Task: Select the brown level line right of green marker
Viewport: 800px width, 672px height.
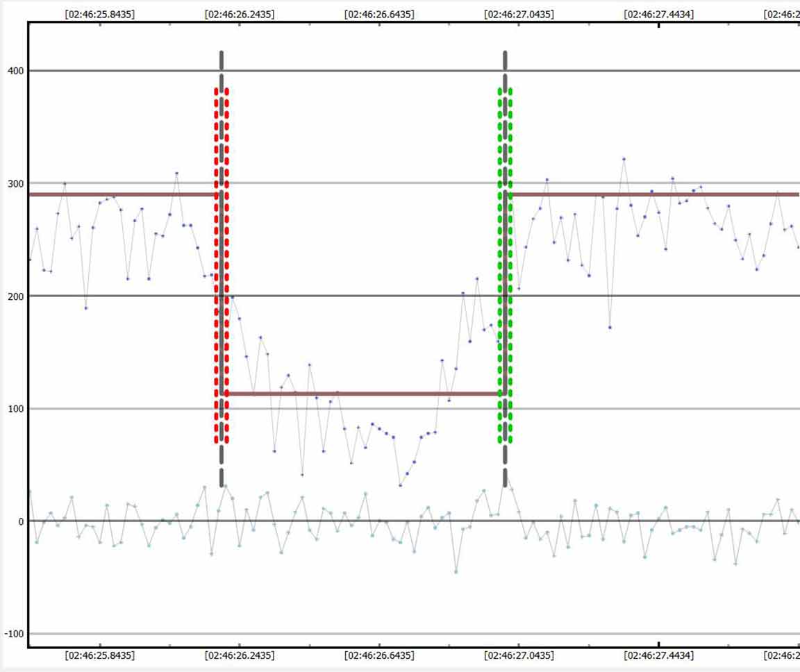Action: (x=654, y=194)
